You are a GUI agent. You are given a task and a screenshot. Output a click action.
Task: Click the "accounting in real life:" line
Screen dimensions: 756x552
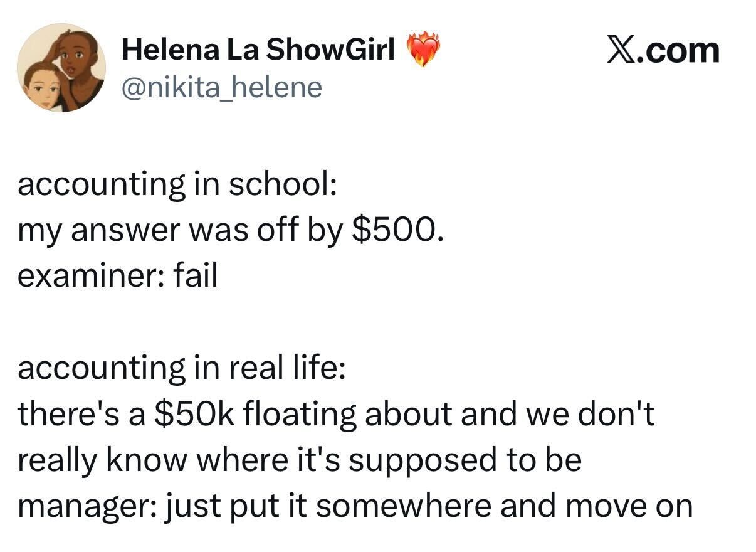(181, 368)
